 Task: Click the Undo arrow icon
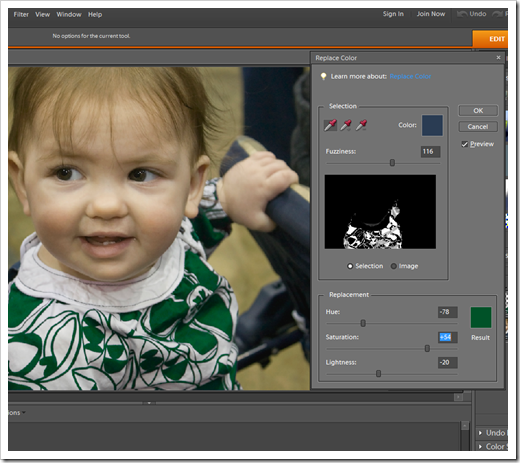462,14
